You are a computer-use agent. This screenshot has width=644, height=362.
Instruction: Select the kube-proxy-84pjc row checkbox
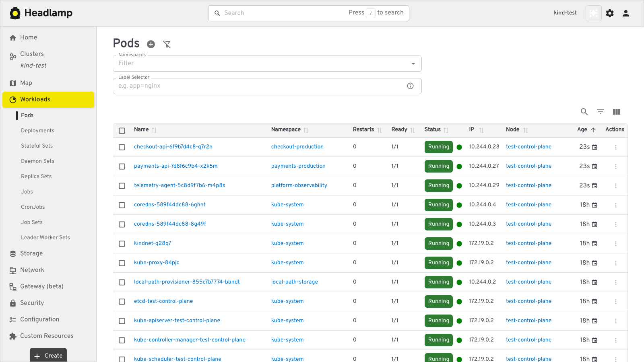(122, 263)
